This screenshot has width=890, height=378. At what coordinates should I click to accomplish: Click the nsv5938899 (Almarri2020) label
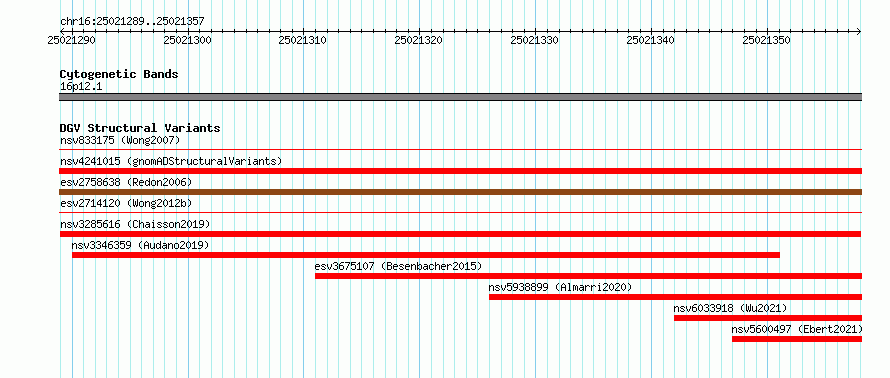(560, 287)
